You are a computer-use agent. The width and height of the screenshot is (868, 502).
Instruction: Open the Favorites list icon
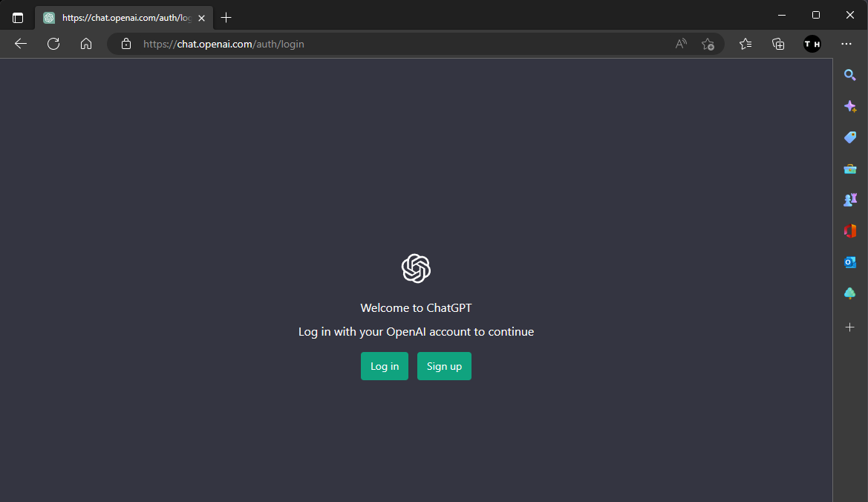coord(745,44)
